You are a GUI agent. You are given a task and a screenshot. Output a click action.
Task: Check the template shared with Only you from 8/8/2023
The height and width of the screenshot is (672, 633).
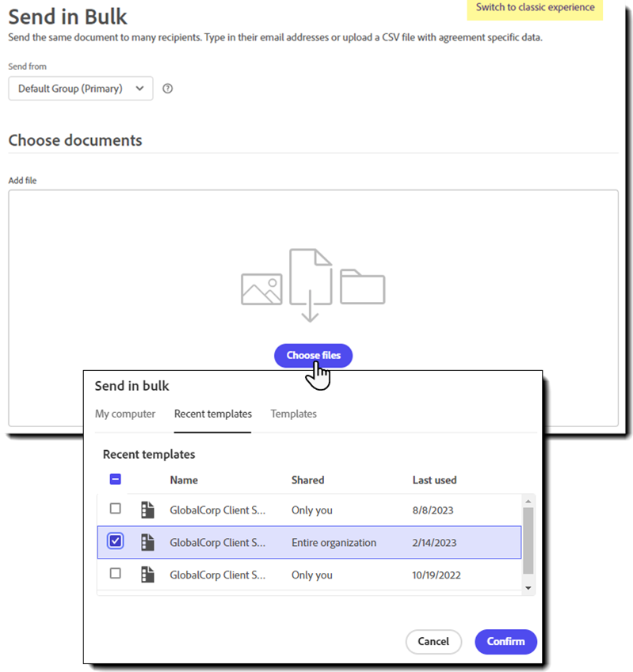[115, 509]
